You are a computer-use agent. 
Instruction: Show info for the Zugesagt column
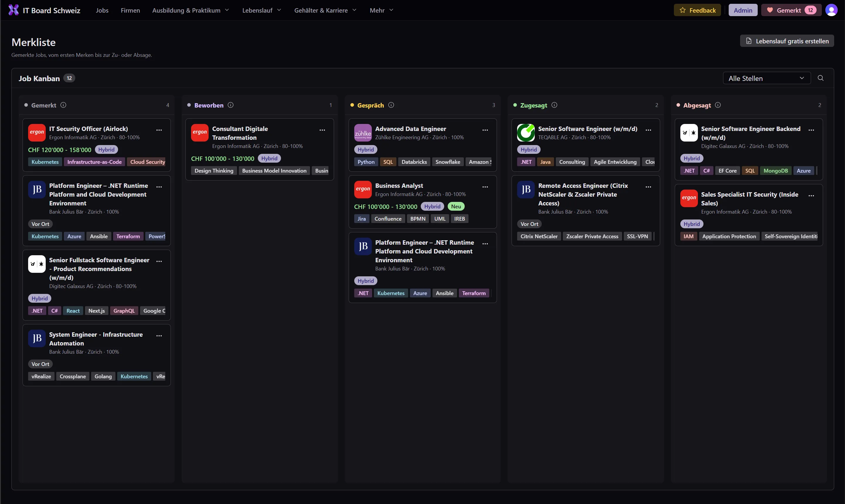click(x=554, y=105)
